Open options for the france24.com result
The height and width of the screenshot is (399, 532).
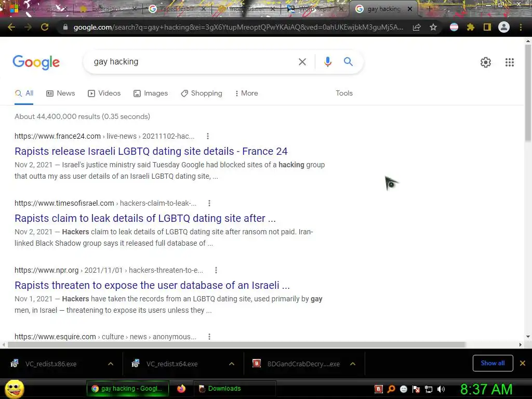(x=208, y=136)
